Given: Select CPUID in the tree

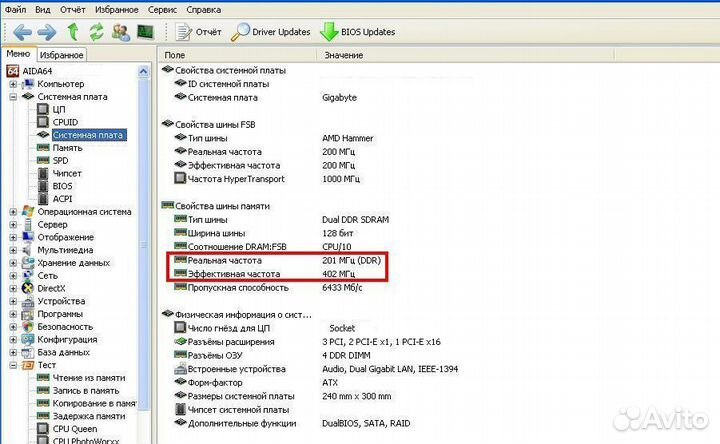Looking at the screenshot, I should tap(65, 122).
